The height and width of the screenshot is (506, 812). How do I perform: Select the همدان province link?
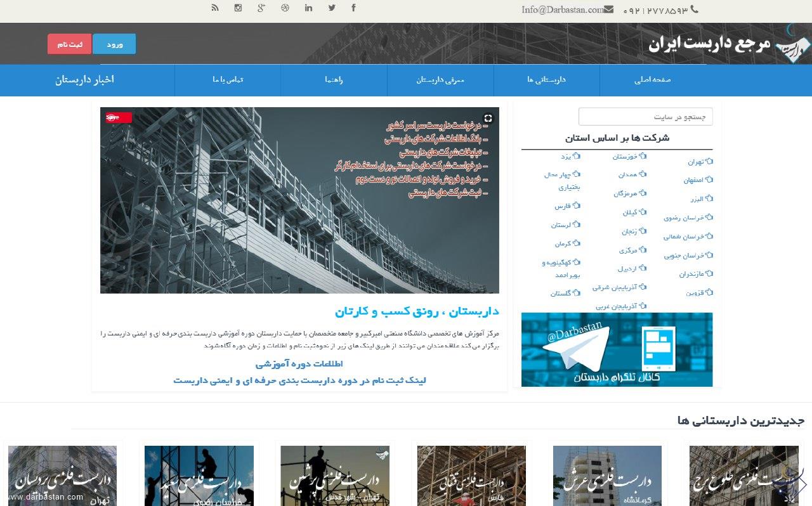point(632,174)
